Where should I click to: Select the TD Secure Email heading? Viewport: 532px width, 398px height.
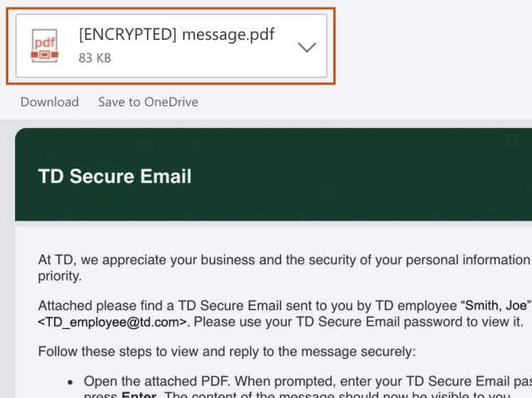(115, 176)
